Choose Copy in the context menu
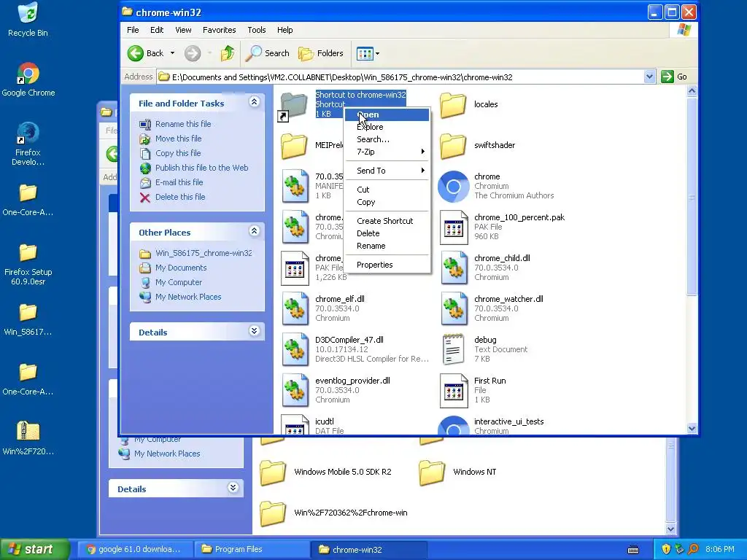 click(x=387, y=202)
